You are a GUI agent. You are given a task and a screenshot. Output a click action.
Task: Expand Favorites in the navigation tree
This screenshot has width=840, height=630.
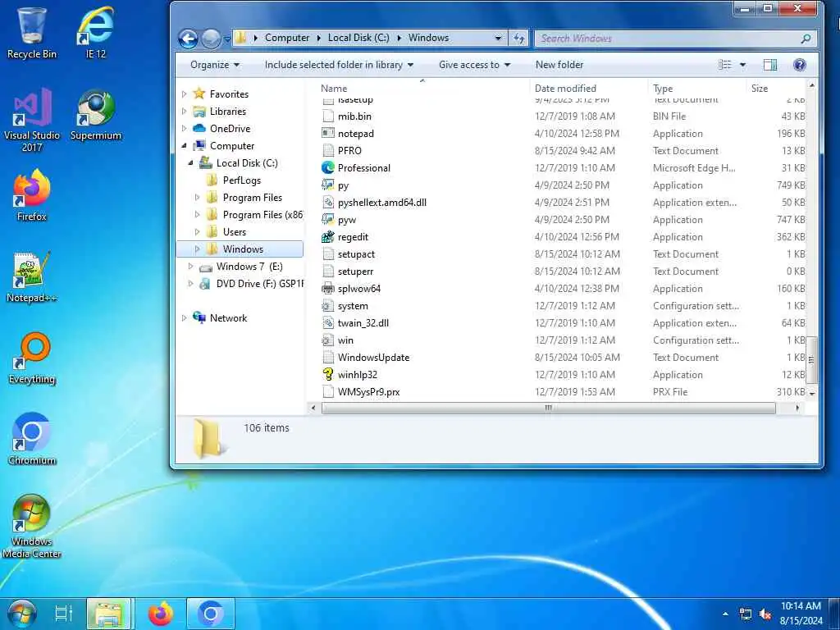(185, 94)
